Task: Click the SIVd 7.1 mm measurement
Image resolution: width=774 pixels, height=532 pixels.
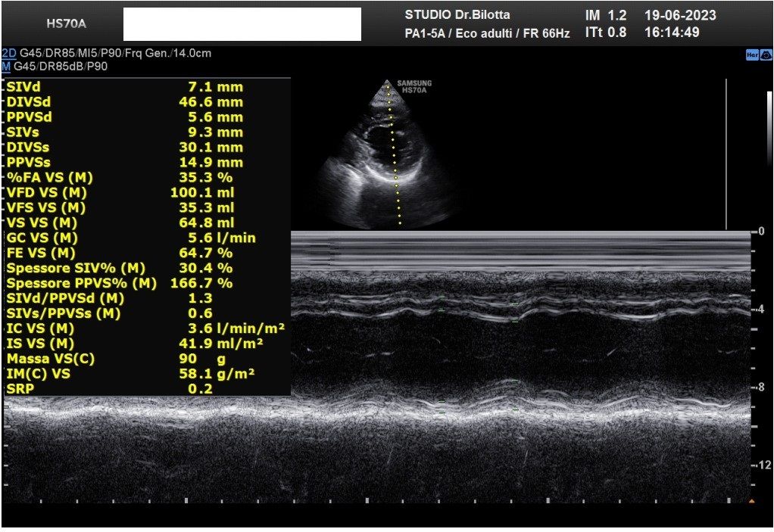Action: pyautogui.click(x=125, y=87)
